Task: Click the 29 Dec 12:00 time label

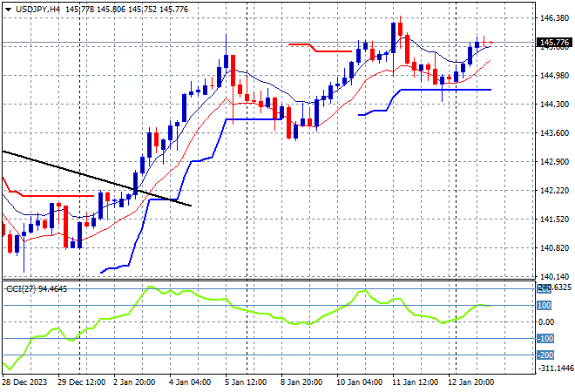Action: pyautogui.click(x=81, y=382)
